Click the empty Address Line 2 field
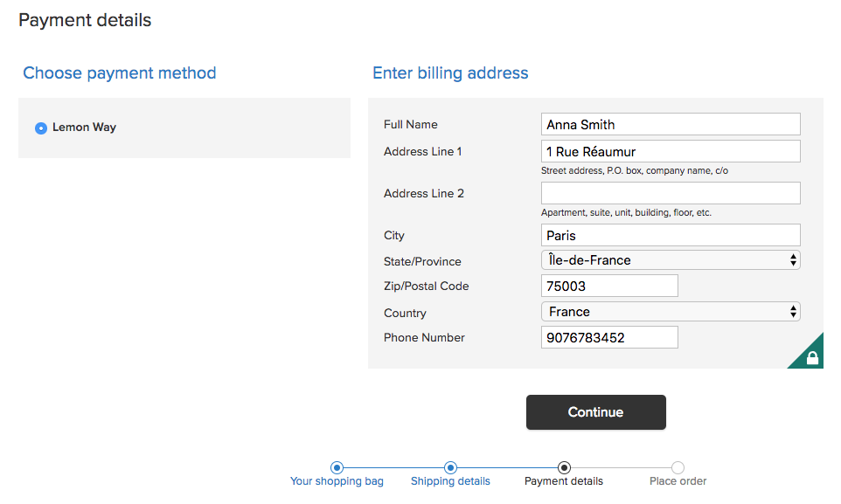Image resolution: width=841 pixels, height=504 pixels. [671, 193]
